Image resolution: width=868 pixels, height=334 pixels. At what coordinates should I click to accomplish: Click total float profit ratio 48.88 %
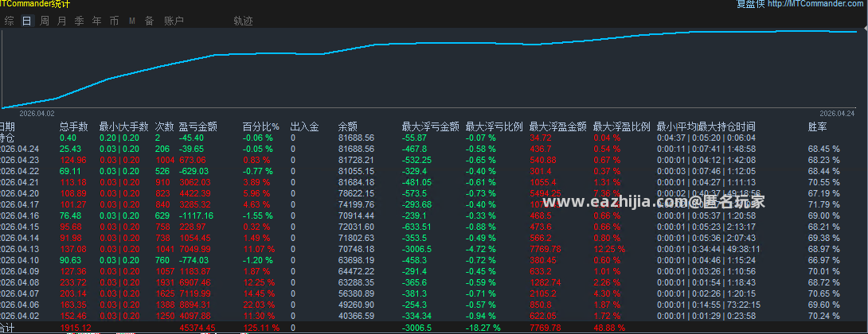coord(609,328)
